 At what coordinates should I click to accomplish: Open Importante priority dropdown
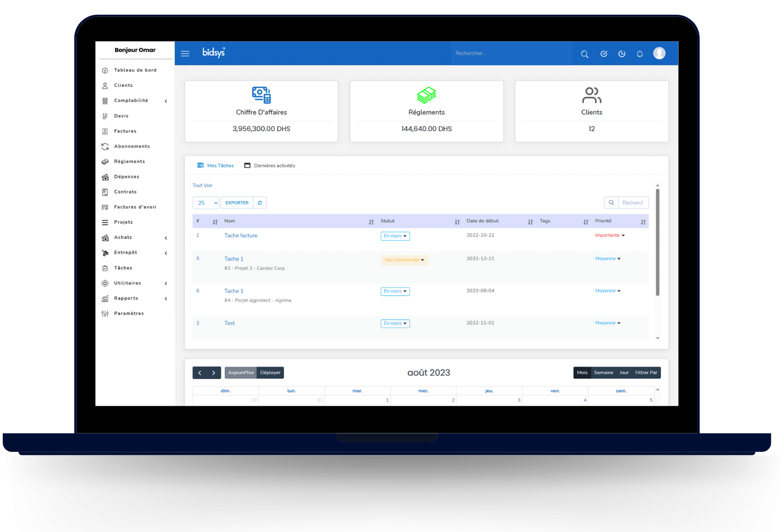[x=610, y=235]
